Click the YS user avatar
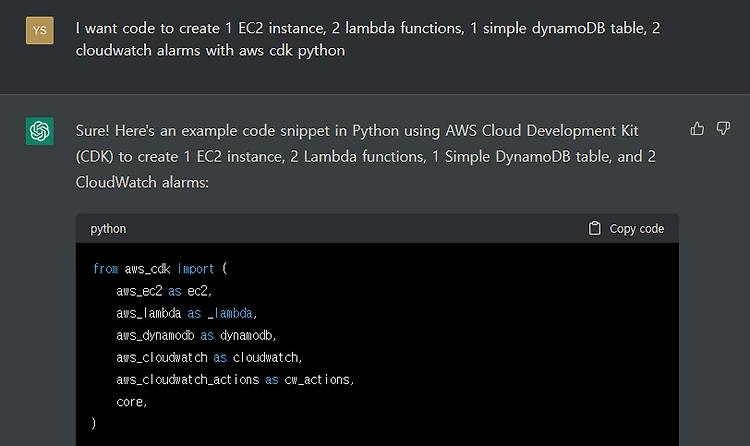 pos(40,30)
